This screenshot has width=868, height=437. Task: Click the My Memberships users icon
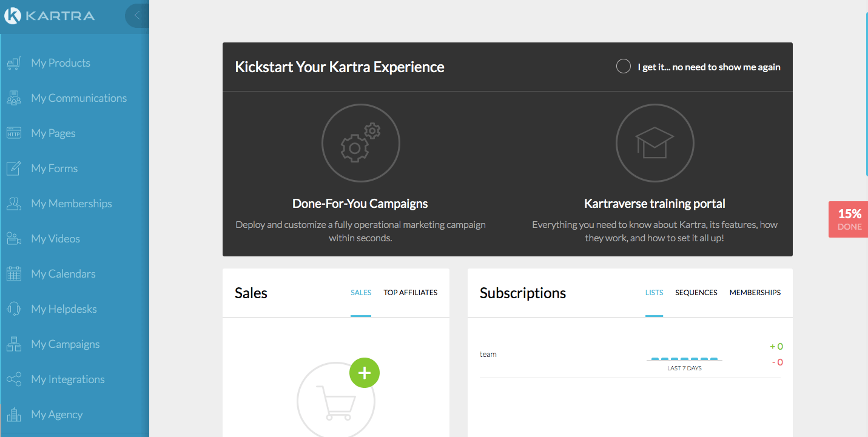(x=14, y=204)
